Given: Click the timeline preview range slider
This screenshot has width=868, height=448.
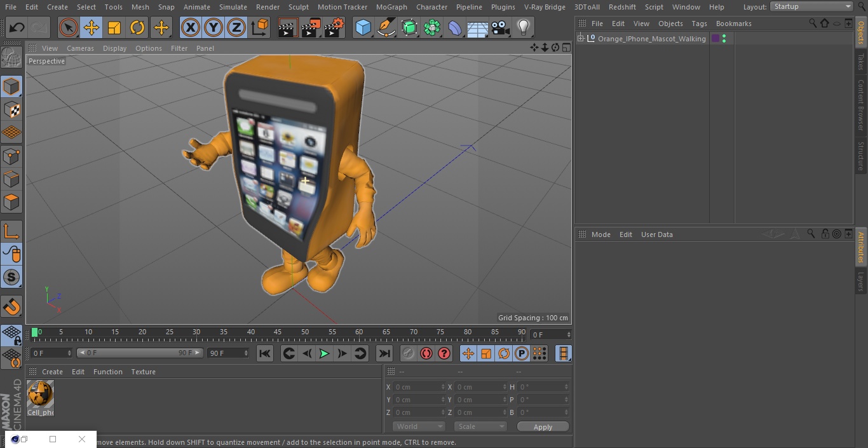Looking at the screenshot, I should pyautogui.click(x=140, y=353).
